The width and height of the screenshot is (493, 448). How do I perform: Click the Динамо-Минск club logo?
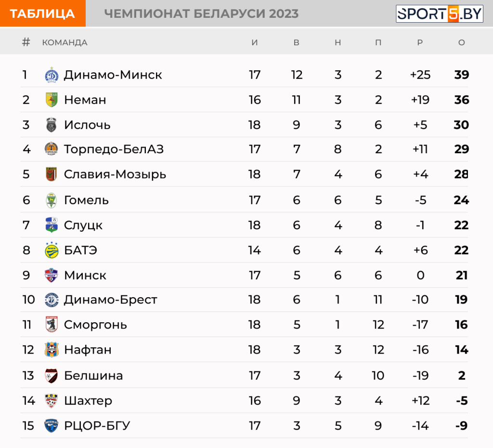52,75
